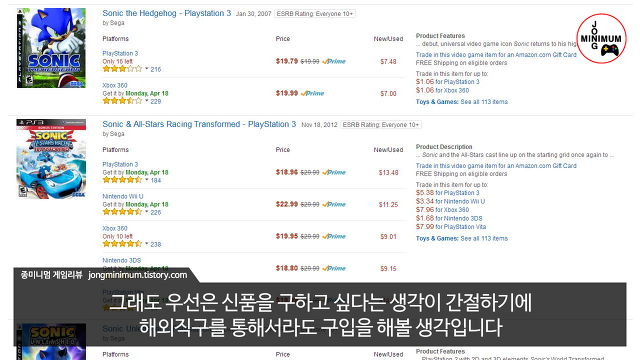Open 226 customer reviews link

[x=156, y=212]
